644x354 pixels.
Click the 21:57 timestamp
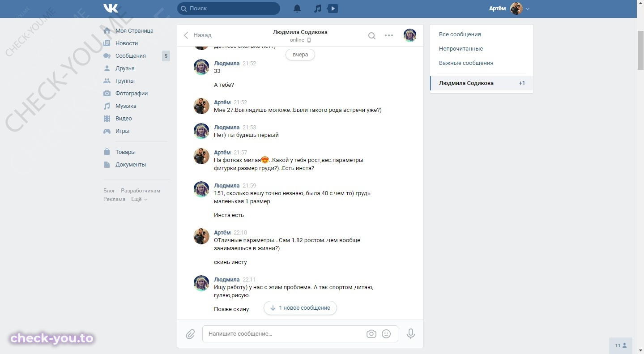point(240,153)
